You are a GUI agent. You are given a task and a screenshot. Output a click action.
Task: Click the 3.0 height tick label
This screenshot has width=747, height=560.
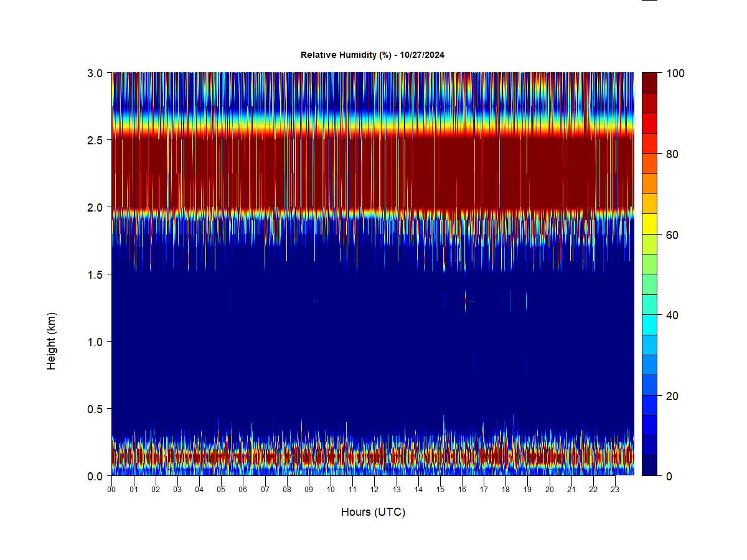(96, 73)
